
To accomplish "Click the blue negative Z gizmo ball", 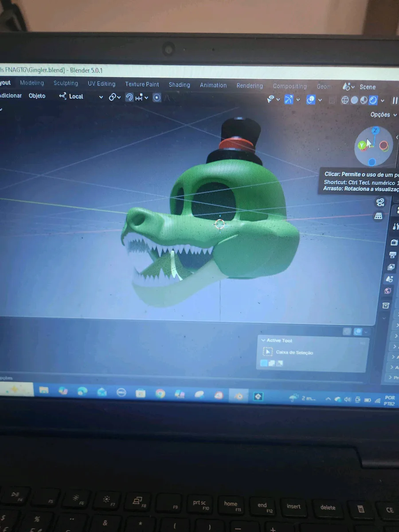I will 372,162.
